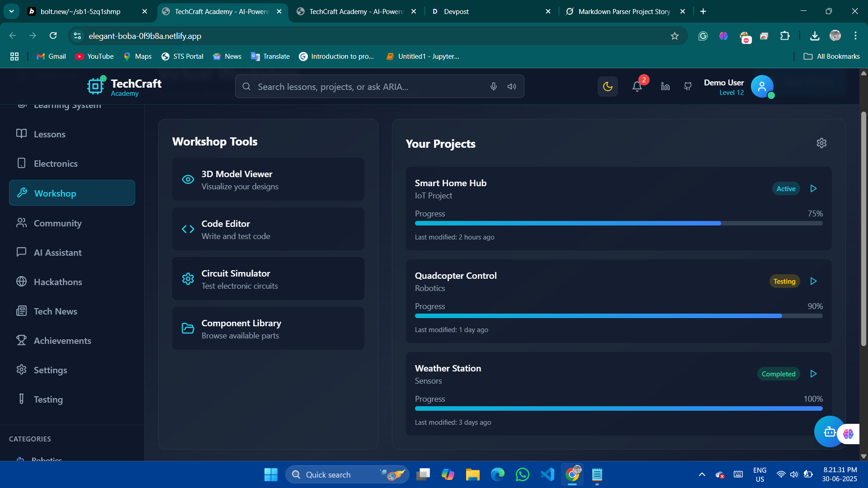Toggle dark mode moon button
This screenshot has width=868, height=488.
608,86
